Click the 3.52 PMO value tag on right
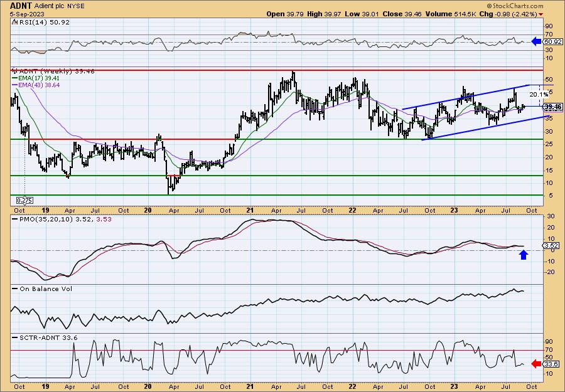565x392 pixels. click(552, 245)
